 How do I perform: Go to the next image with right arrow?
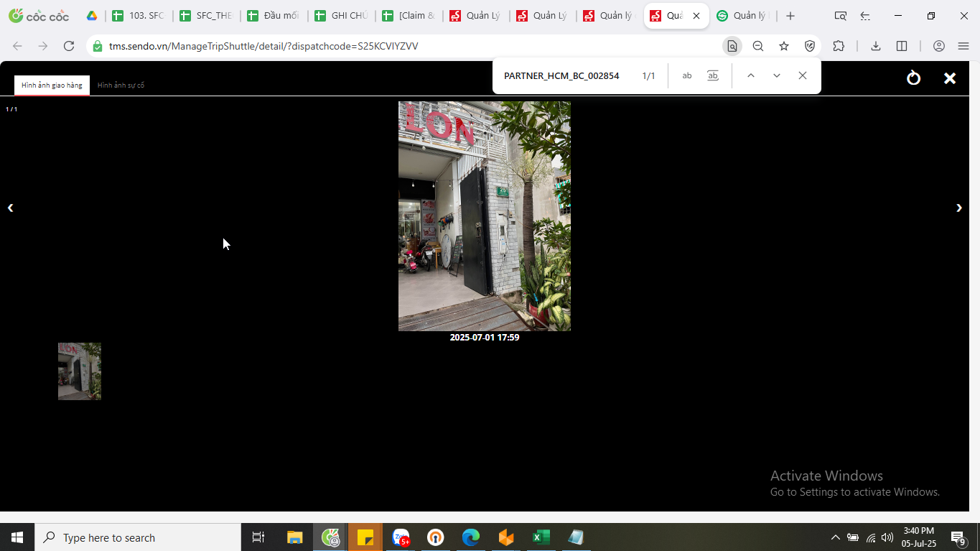pos(959,208)
